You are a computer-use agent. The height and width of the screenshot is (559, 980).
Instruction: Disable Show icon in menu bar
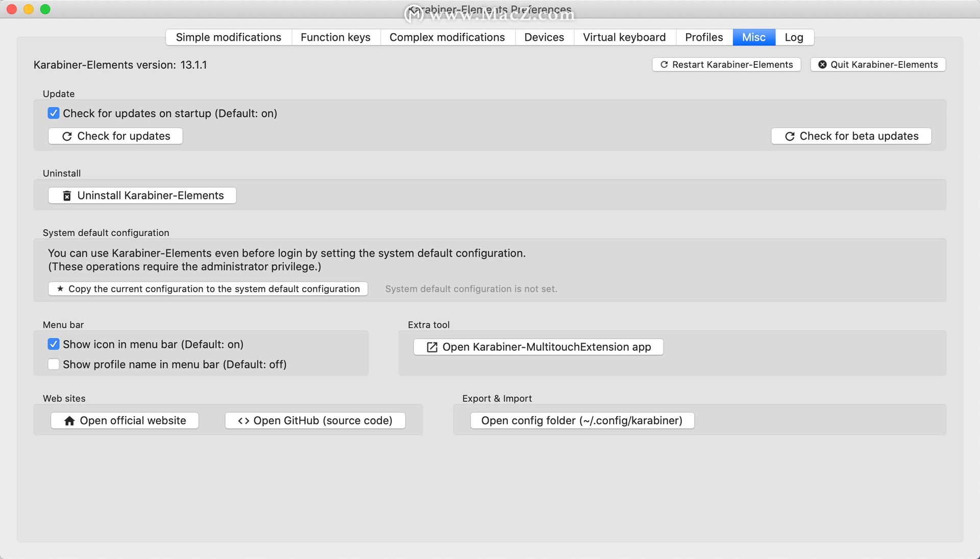pos(54,344)
